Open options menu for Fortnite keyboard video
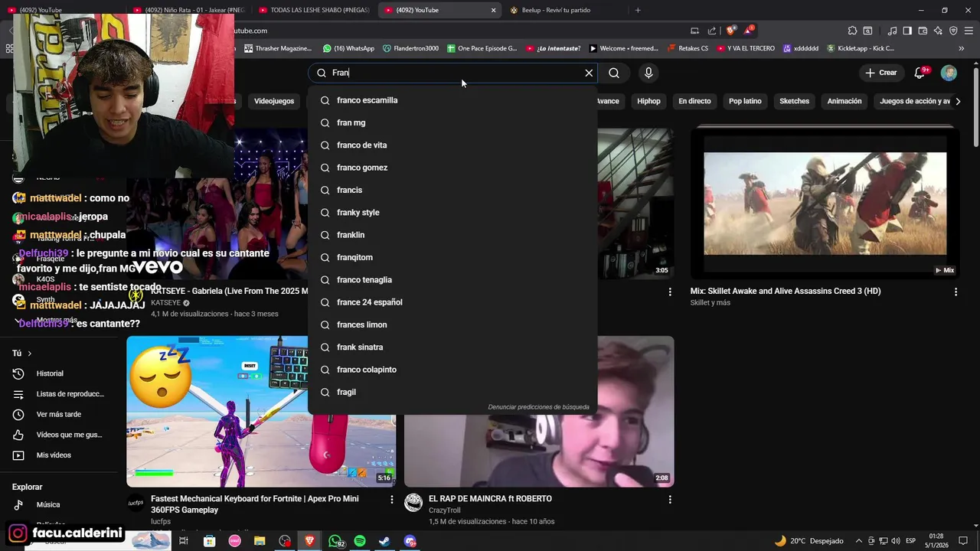 click(391, 499)
